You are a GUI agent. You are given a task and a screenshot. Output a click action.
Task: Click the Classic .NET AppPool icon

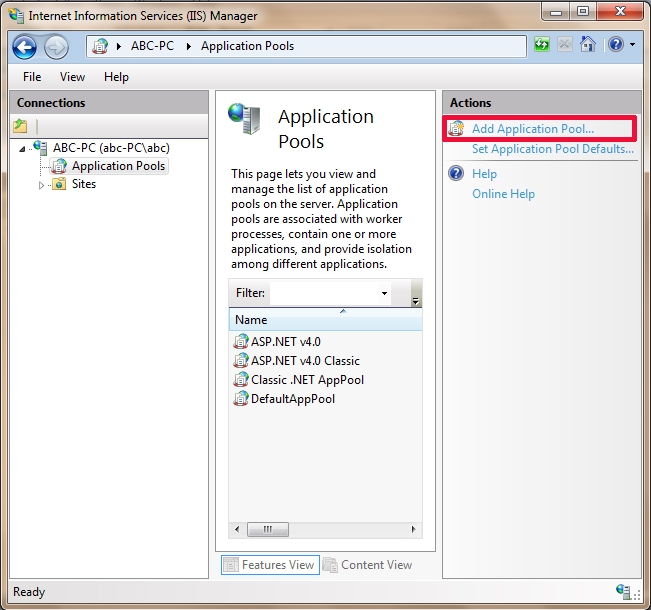(x=241, y=380)
